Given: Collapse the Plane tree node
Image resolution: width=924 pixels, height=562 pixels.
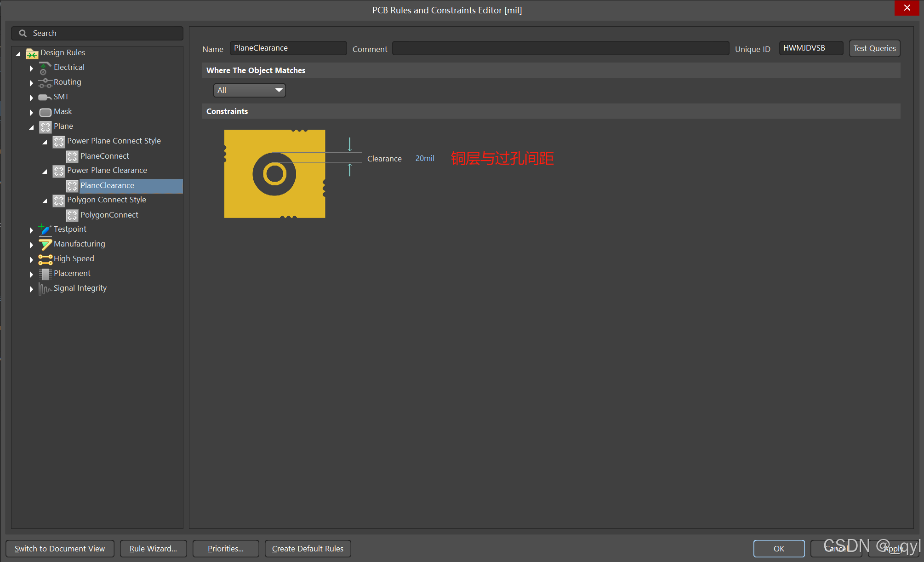Looking at the screenshot, I should pyautogui.click(x=31, y=127).
